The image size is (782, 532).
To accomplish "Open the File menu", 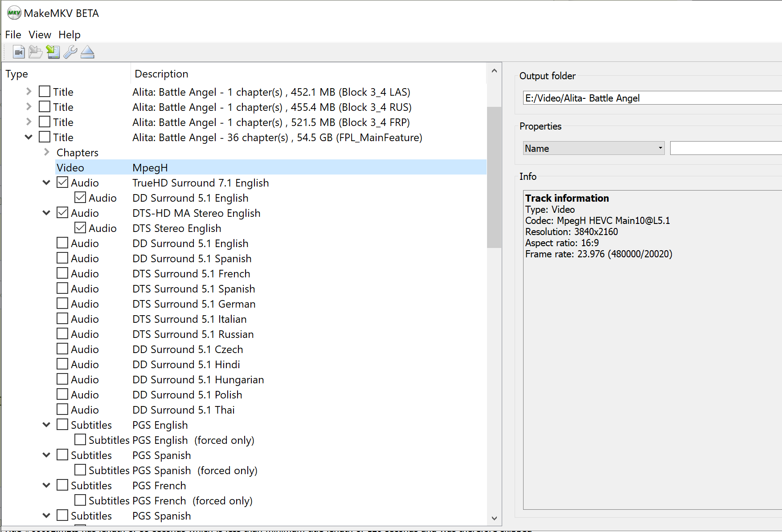I will point(13,35).
